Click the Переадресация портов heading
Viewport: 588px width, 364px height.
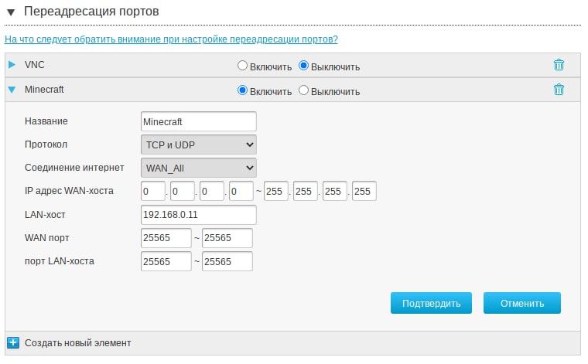[x=91, y=12]
